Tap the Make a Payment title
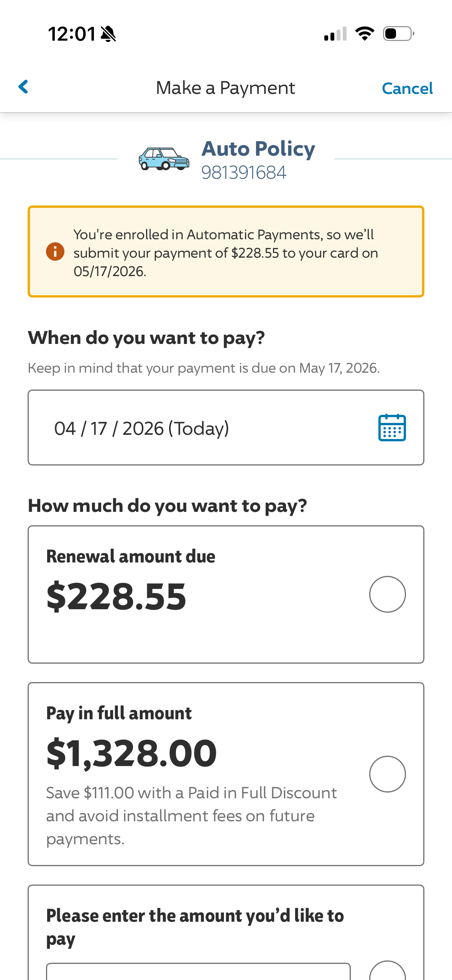 coord(225,88)
